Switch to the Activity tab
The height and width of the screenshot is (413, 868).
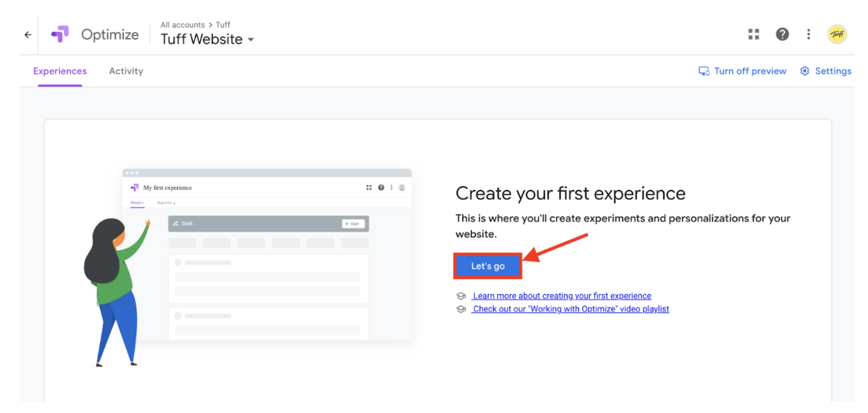point(125,71)
